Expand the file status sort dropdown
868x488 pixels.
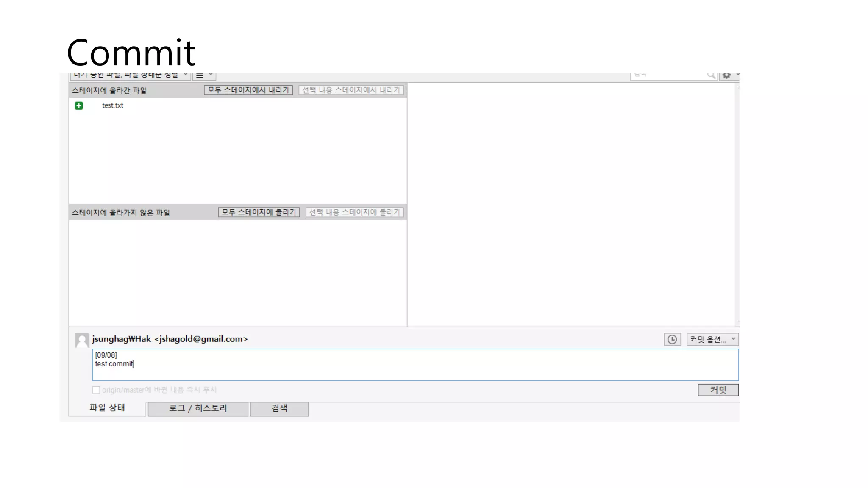coord(130,75)
